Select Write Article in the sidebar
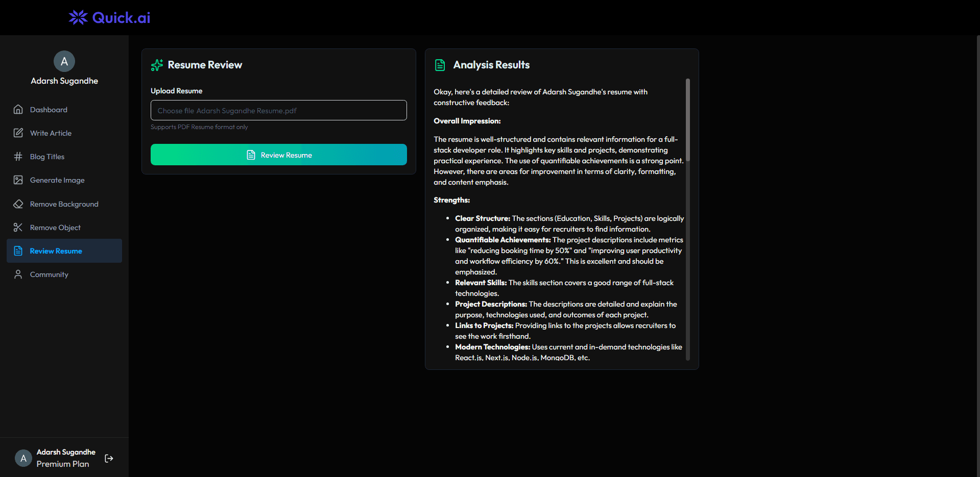The image size is (980, 477). pyautogui.click(x=51, y=133)
